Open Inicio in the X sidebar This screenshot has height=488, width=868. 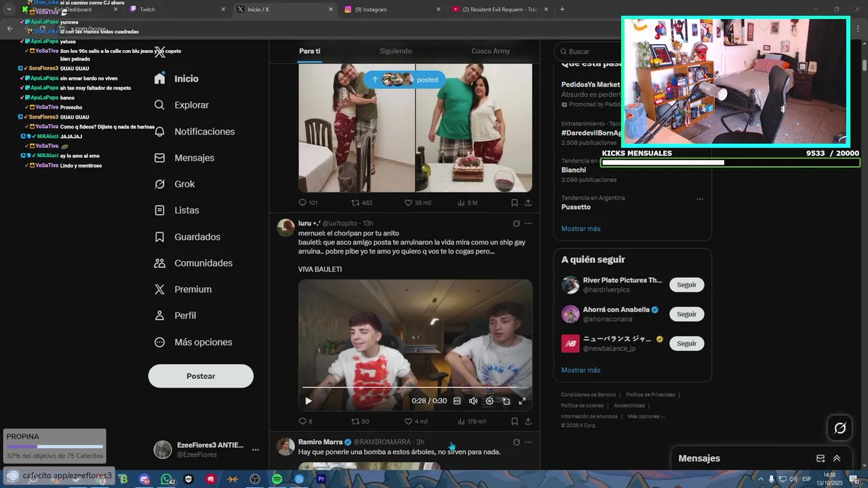coord(176,79)
